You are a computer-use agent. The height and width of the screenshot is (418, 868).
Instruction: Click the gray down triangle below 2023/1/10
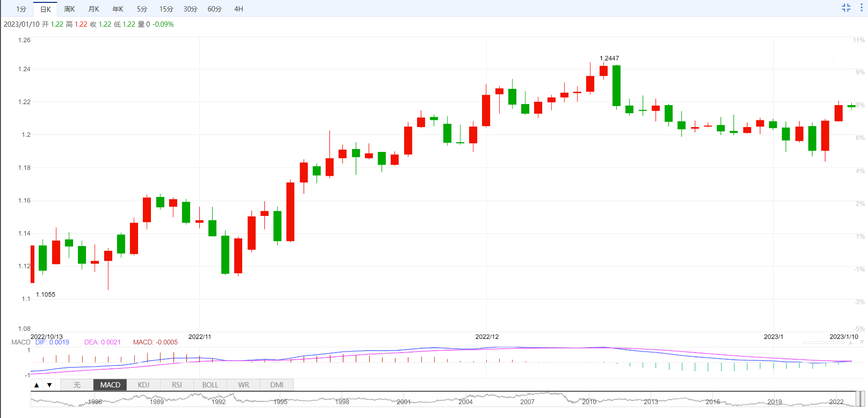tap(862, 342)
